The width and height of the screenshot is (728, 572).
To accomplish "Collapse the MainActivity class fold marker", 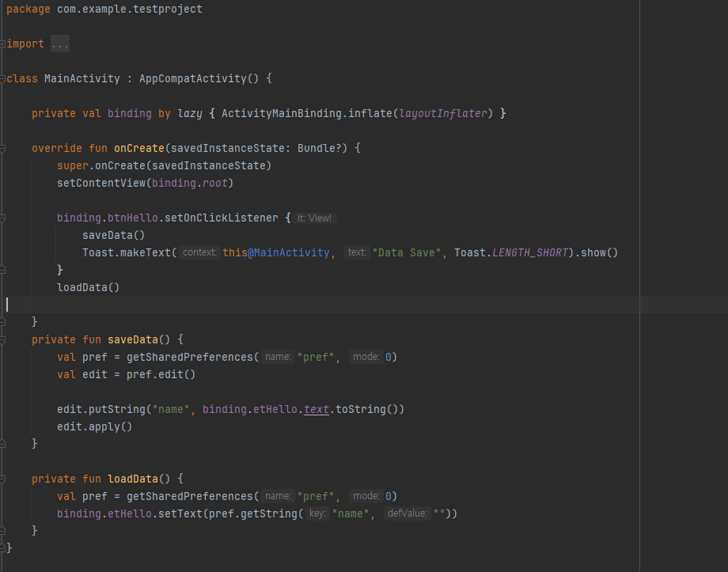I will click(x=2, y=79).
